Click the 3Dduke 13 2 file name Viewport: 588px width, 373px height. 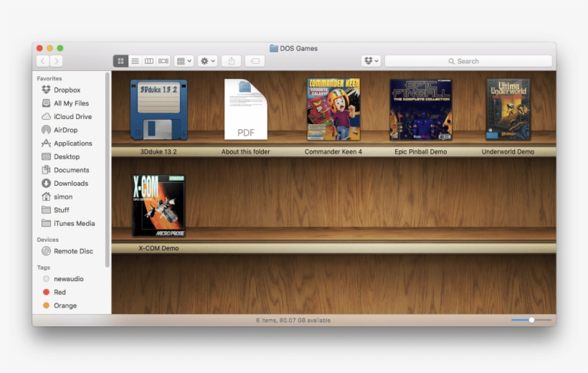click(158, 151)
